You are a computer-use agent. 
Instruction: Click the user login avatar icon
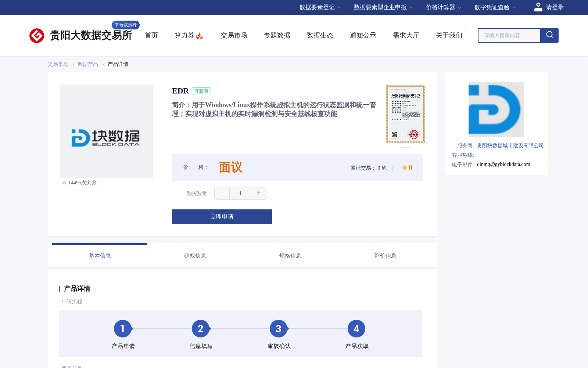click(538, 7)
